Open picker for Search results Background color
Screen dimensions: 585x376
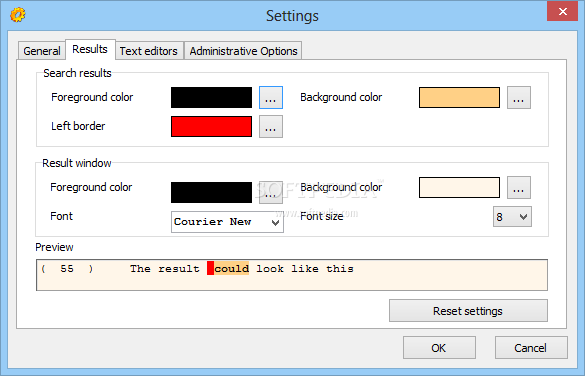point(519,98)
